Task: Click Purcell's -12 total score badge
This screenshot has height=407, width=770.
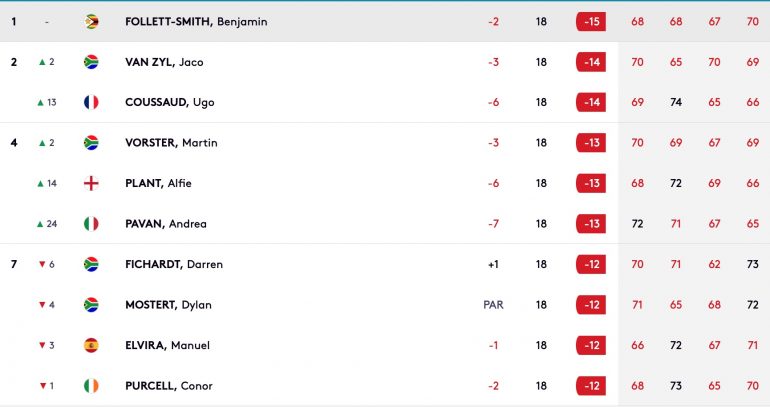Action: point(591,386)
